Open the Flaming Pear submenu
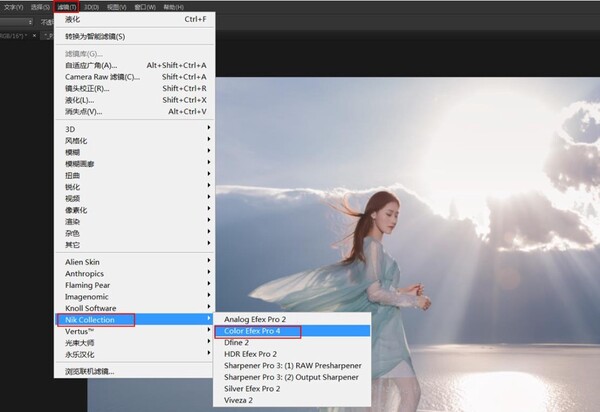Viewport: 600px width, 412px height. coord(135,285)
